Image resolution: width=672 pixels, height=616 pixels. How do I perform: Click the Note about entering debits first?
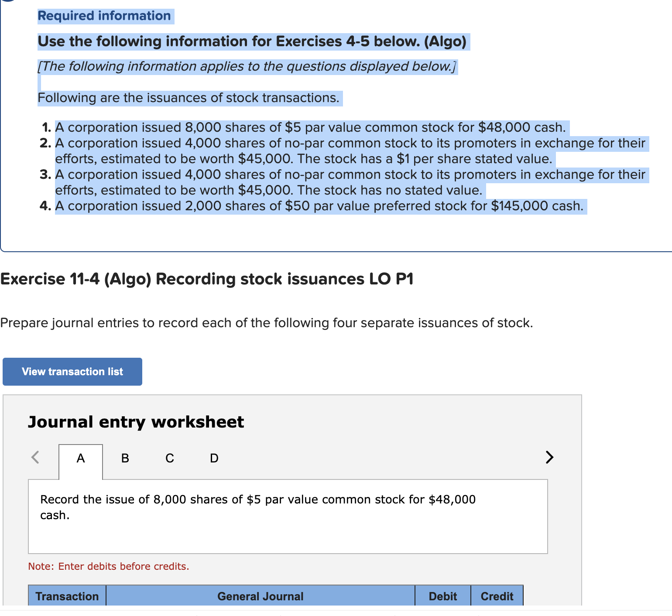pyautogui.click(x=108, y=566)
